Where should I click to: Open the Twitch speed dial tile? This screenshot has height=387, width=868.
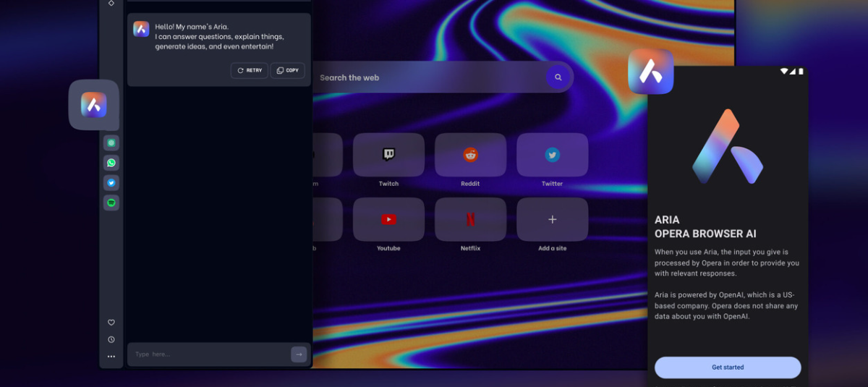(x=388, y=155)
